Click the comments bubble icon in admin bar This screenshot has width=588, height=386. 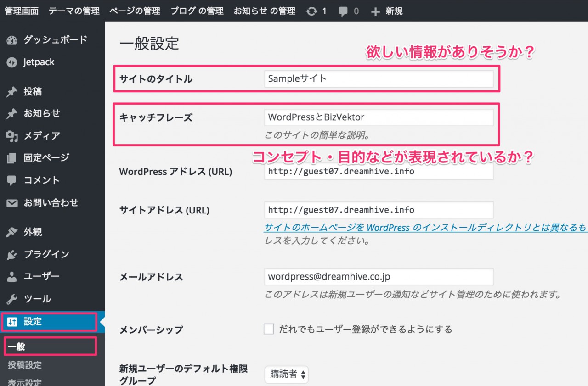343,11
